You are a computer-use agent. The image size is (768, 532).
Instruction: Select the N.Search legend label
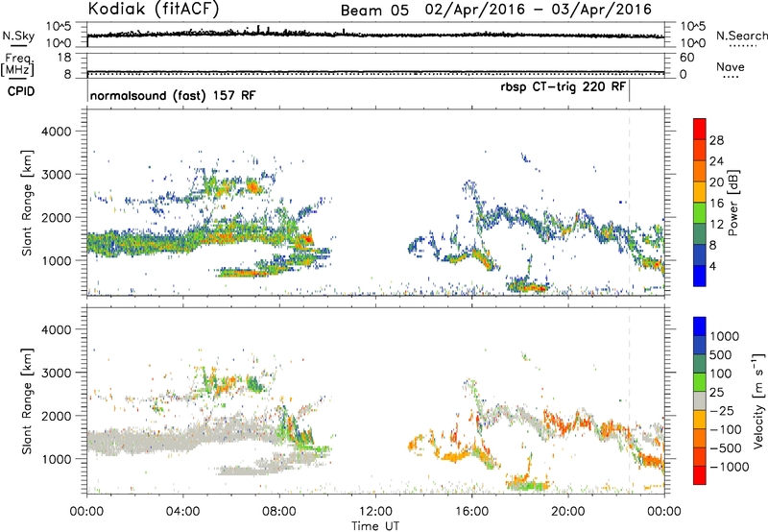(x=741, y=36)
